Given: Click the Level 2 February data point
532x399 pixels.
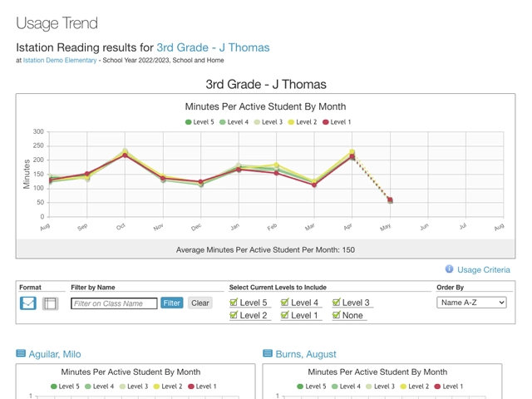Looking at the screenshot, I should tap(276, 165).
